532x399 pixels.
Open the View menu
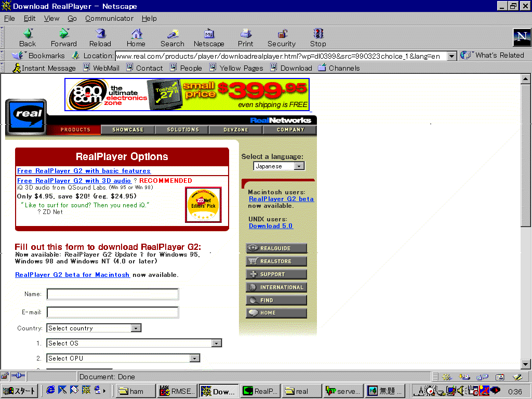coord(51,18)
